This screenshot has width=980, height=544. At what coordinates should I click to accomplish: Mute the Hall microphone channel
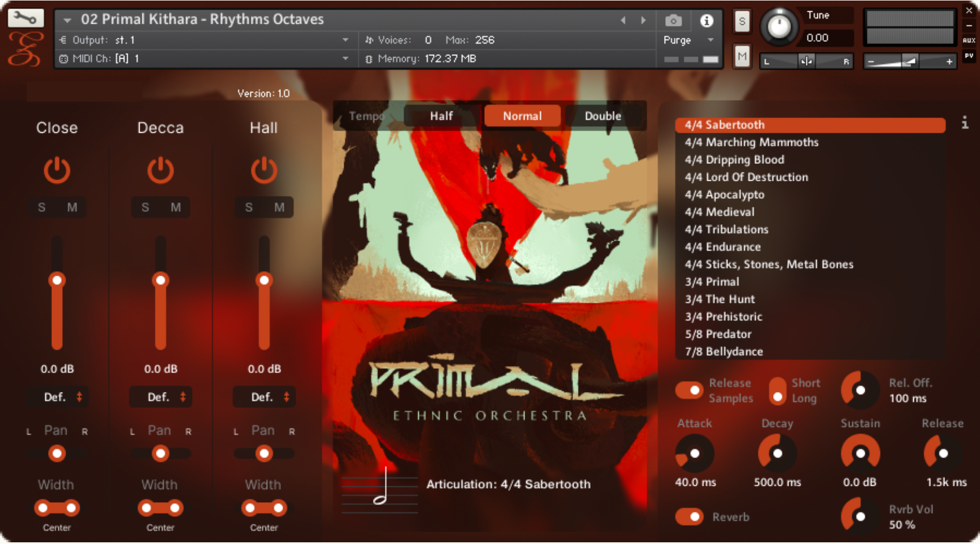[279, 207]
